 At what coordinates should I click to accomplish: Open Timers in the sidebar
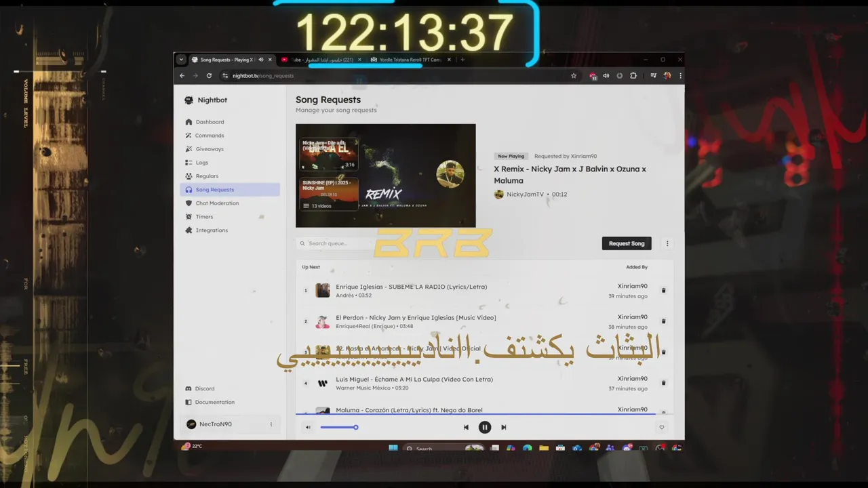230,217
